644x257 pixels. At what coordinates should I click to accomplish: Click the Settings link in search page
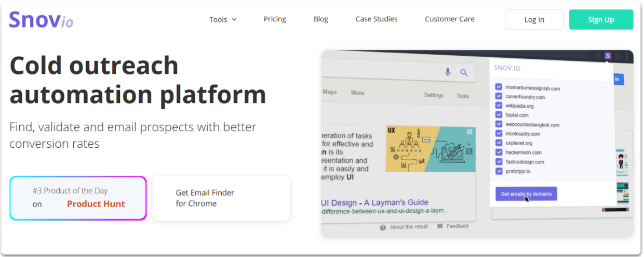click(434, 95)
